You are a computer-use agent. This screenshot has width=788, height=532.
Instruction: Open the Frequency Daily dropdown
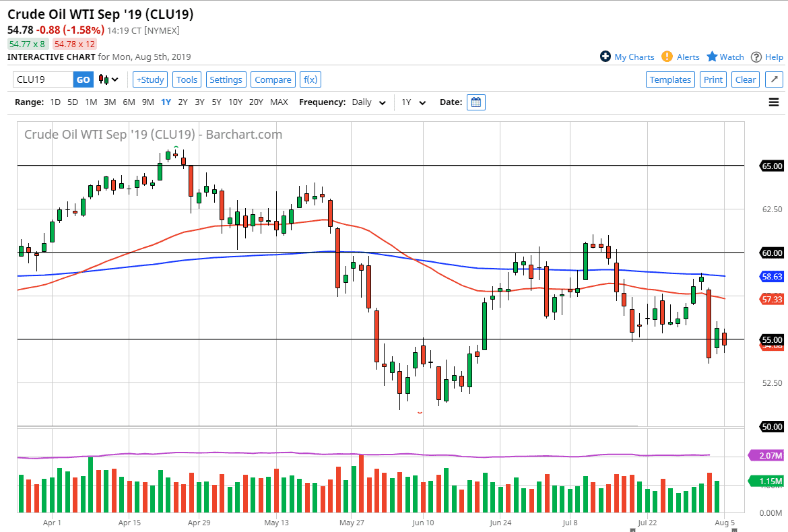pyautogui.click(x=368, y=102)
